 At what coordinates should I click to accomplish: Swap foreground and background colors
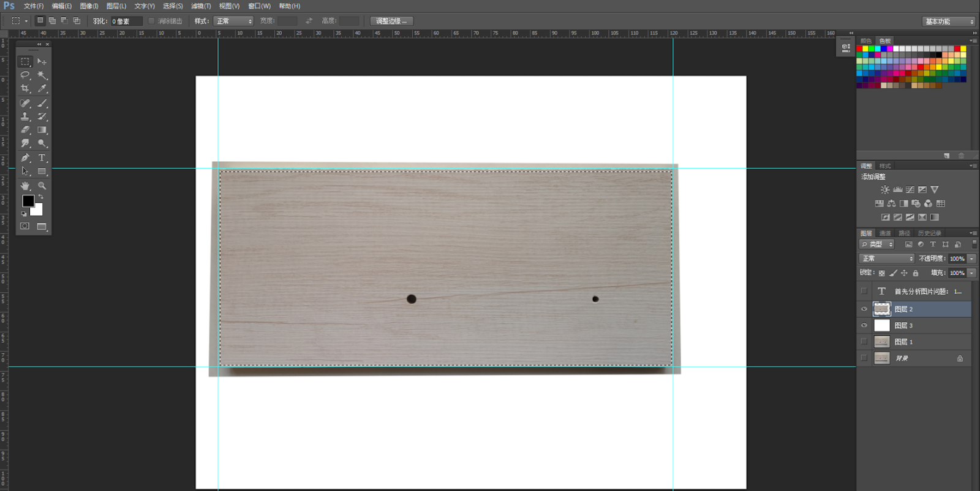[x=40, y=197]
